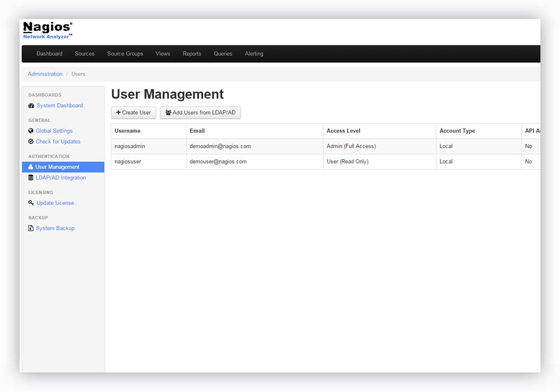Click the DASHBOARDS sidebar section label
This screenshot has width=560, height=392.
pos(45,95)
